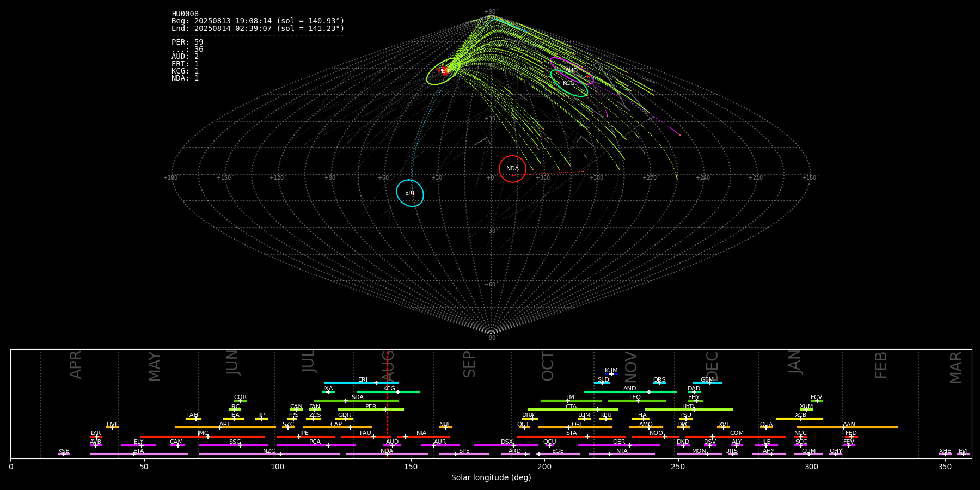Select the pink SPE shower bar
The width and height of the screenshot is (980, 490).
tap(464, 454)
